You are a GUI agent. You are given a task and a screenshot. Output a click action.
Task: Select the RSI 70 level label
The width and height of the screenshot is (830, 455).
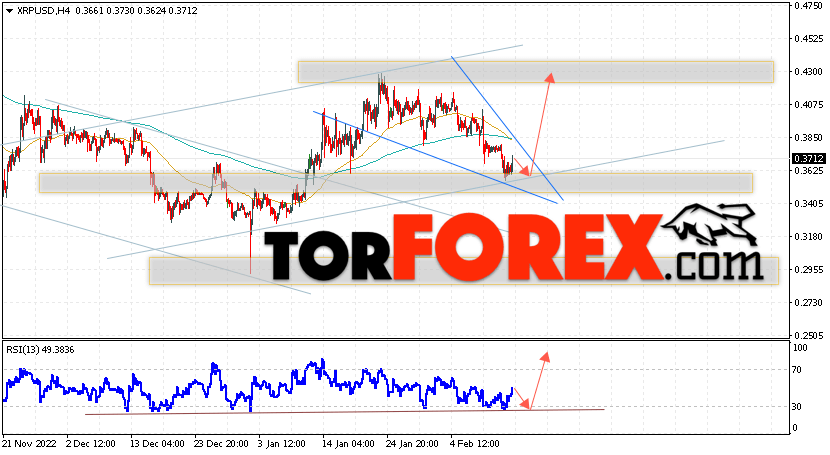tap(797, 370)
